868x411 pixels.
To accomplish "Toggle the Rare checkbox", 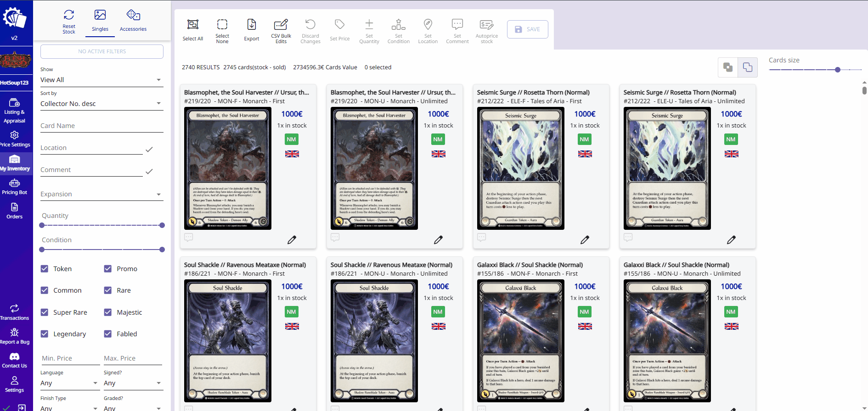I will [108, 290].
